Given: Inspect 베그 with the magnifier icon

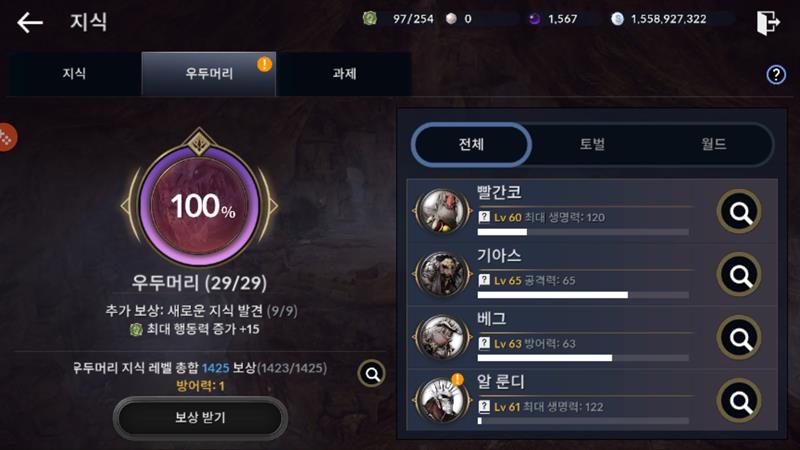Looking at the screenshot, I should pos(739,337).
